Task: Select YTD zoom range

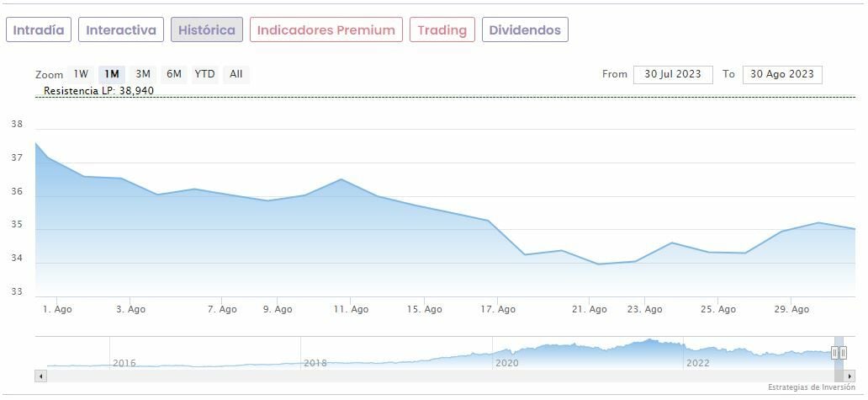Action: 205,74
